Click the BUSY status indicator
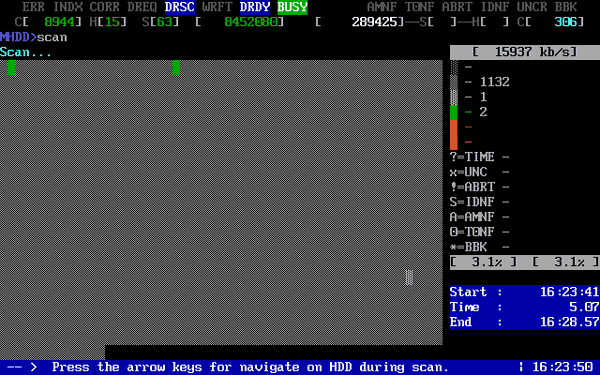Viewport: 600px width, 375px height. click(292, 7)
